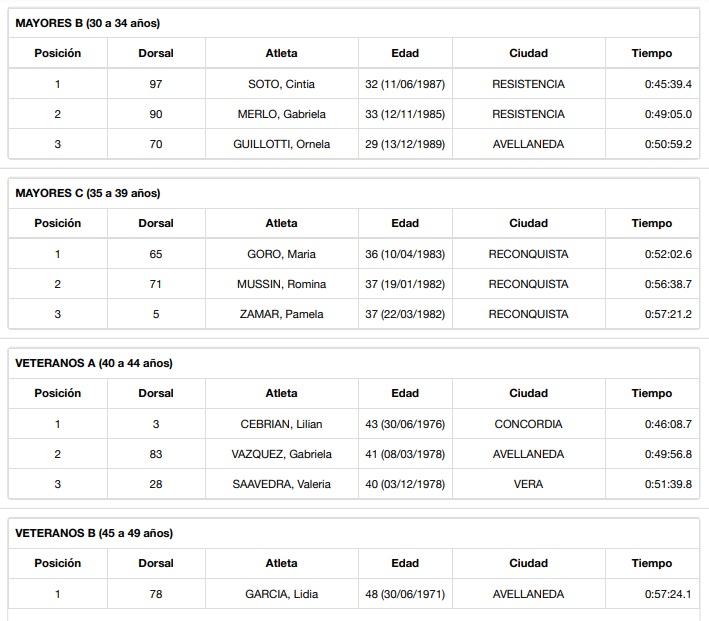Click VAZQUEZ, Gabriela's name
Viewport: 709px width, 621px height.
(x=281, y=454)
